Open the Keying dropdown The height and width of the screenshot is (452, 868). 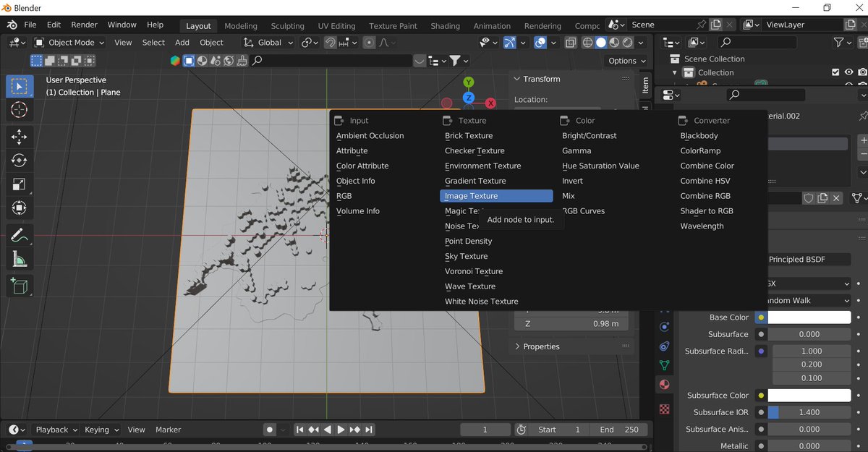102,430
